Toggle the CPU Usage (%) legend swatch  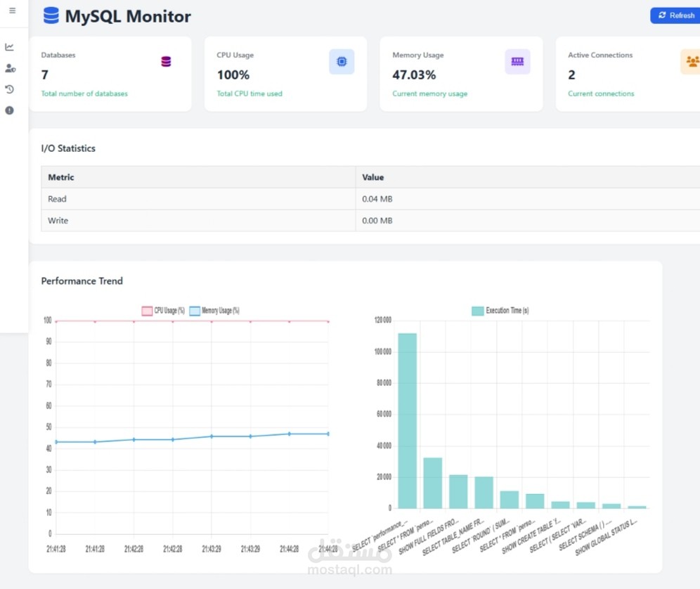tap(147, 311)
